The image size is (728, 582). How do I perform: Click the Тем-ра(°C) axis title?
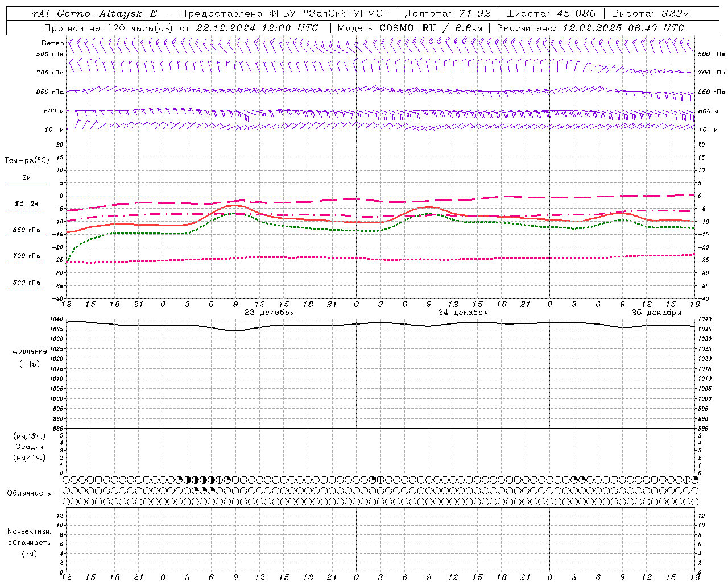(27, 161)
